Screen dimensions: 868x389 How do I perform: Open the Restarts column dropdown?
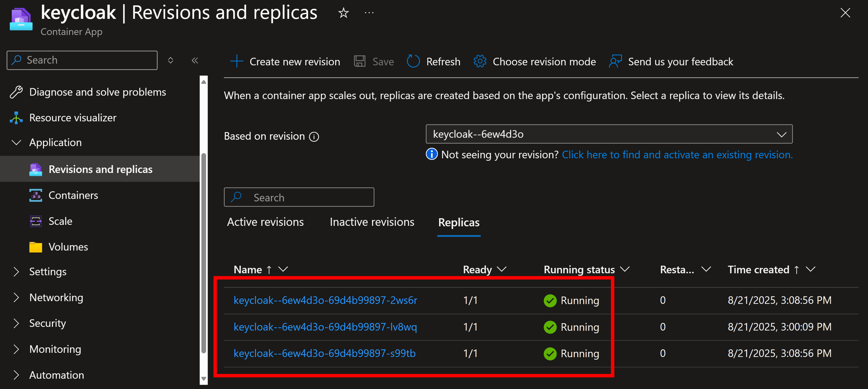click(706, 270)
